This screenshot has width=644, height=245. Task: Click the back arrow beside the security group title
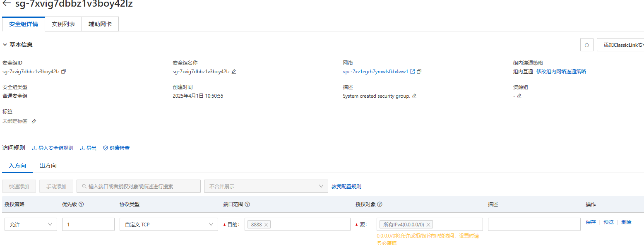[7, 3]
